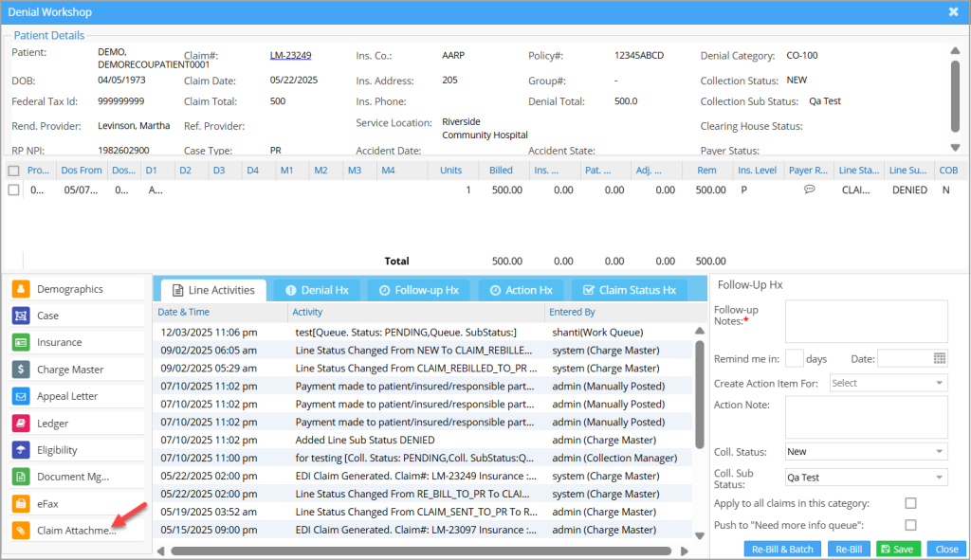This screenshot has height=560, width=971.
Task: Switch to the Denial Hx tab
Action: (x=316, y=290)
